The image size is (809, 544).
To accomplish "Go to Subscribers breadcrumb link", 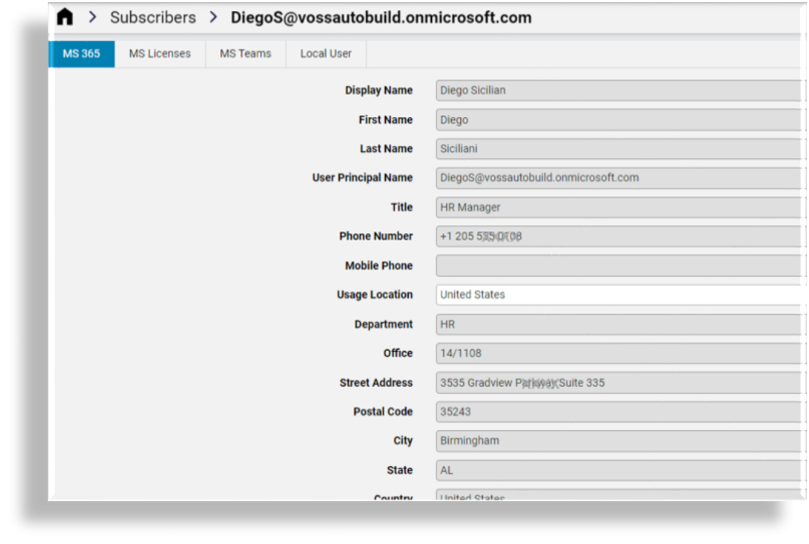I will (153, 18).
